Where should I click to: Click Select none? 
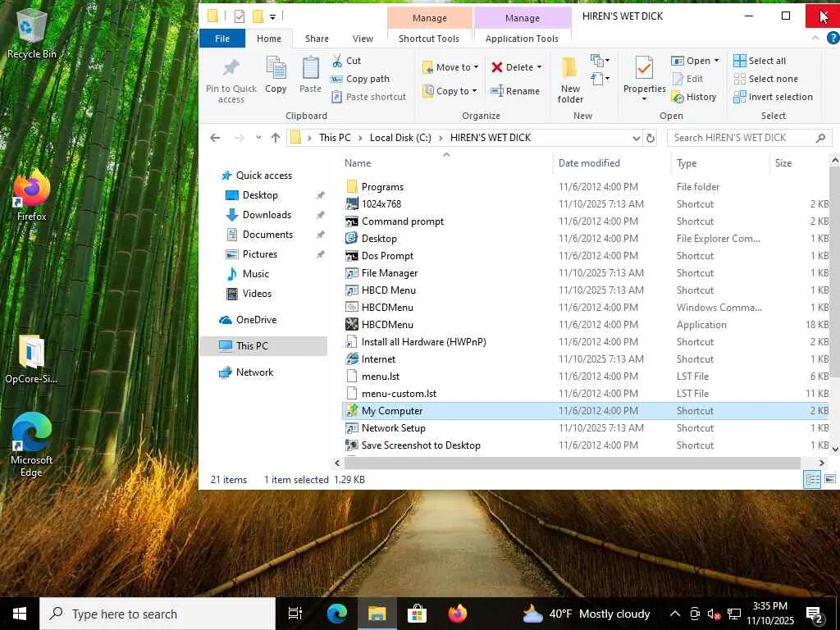tap(766, 79)
